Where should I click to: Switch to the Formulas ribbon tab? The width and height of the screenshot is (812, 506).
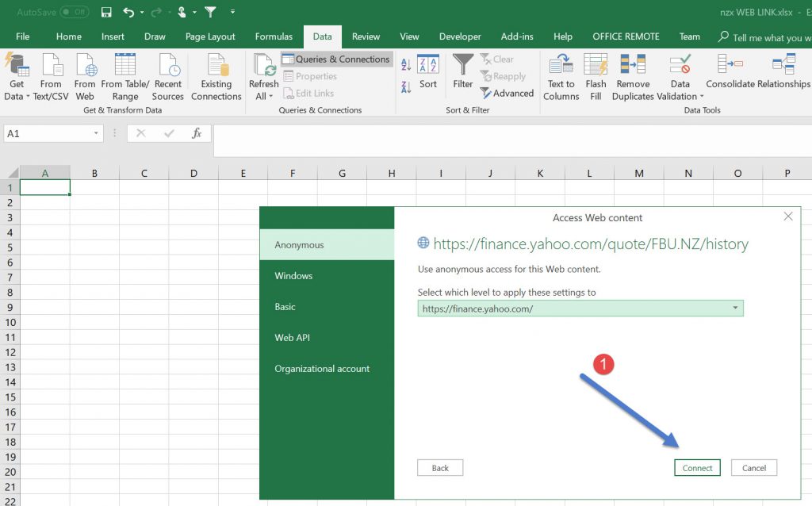point(274,36)
